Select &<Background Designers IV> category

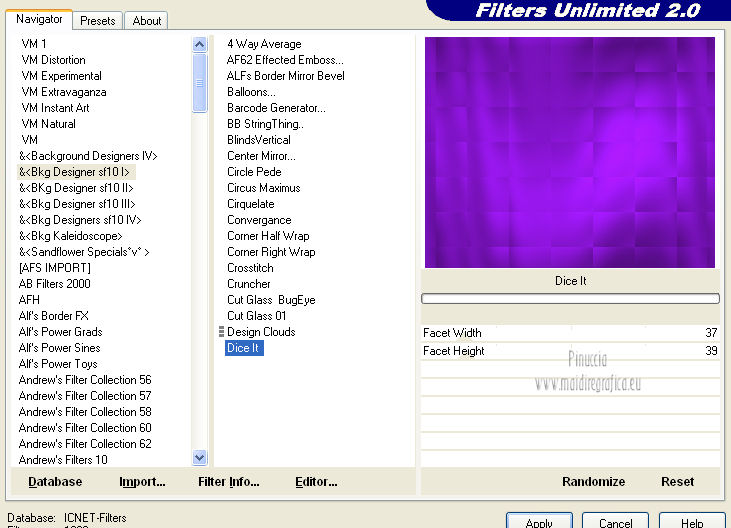pyautogui.click(x=88, y=156)
